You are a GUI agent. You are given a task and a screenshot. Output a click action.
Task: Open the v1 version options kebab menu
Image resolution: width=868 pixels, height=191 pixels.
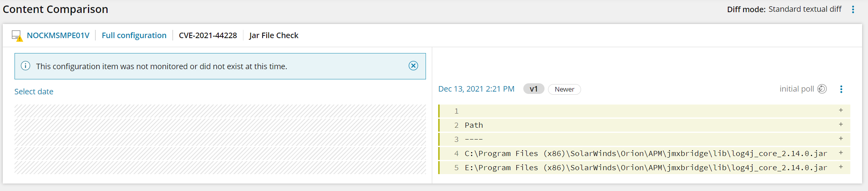coord(841,89)
